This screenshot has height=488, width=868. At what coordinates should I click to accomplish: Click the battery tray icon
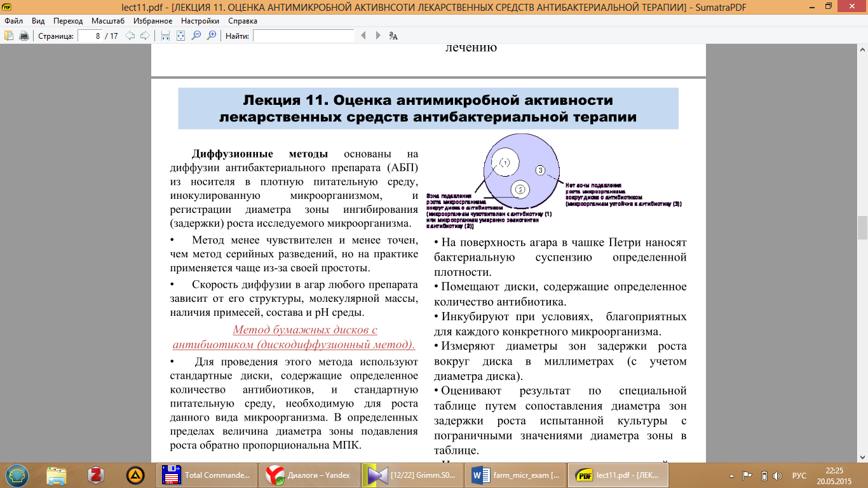click(x=764, y=475)
